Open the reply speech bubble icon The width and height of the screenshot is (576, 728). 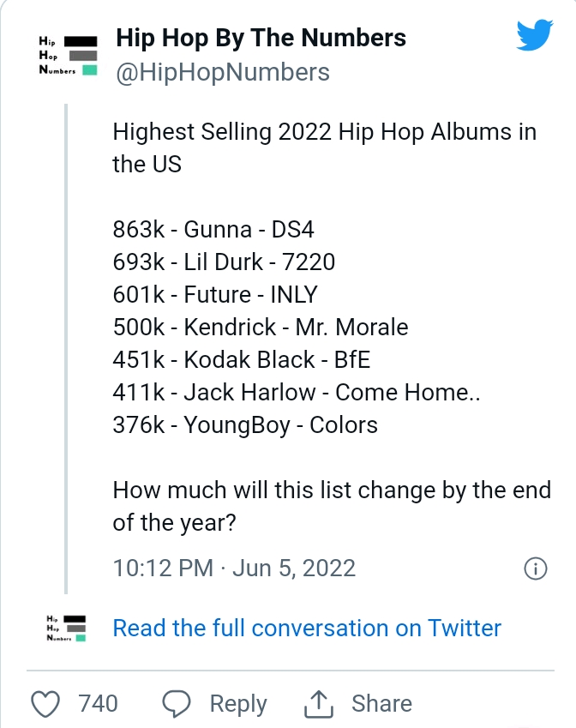pyautogui.click(x=177, y=703)
